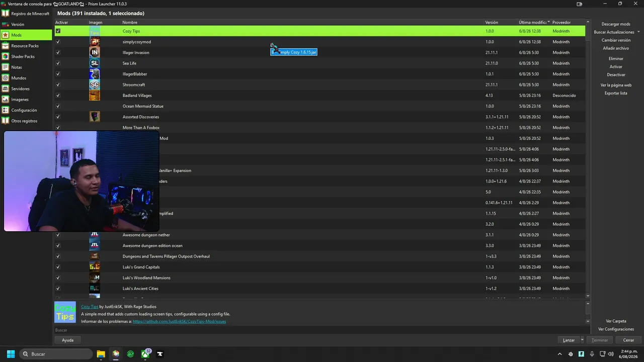Sort by the Última modificación column

(x=534, y=22)
